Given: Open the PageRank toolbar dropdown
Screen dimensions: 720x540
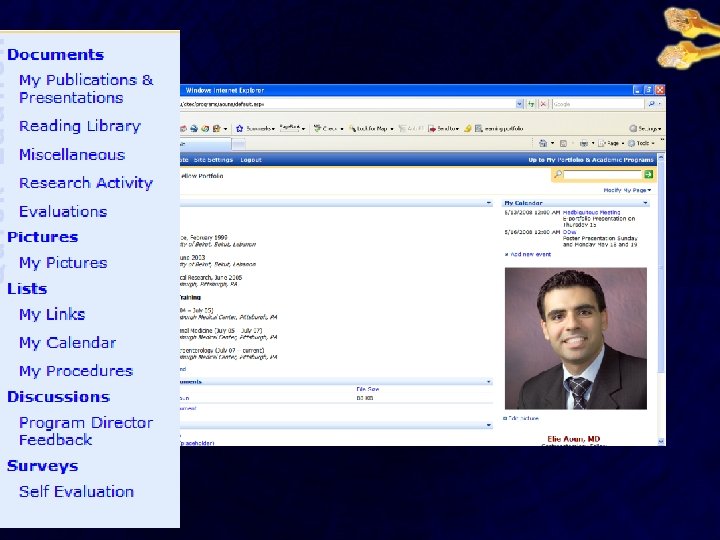Looking at the screenshot, I should (x=292, y=128).
